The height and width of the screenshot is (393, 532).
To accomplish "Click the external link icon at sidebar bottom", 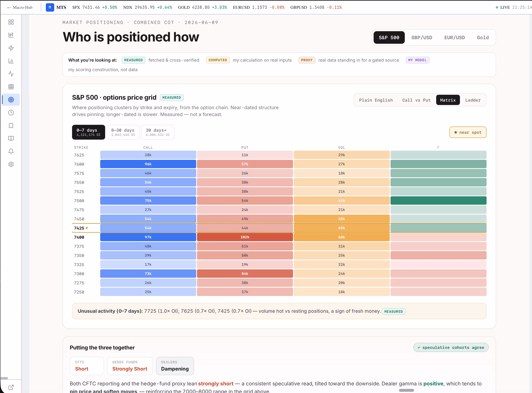I will pos(11,387).
